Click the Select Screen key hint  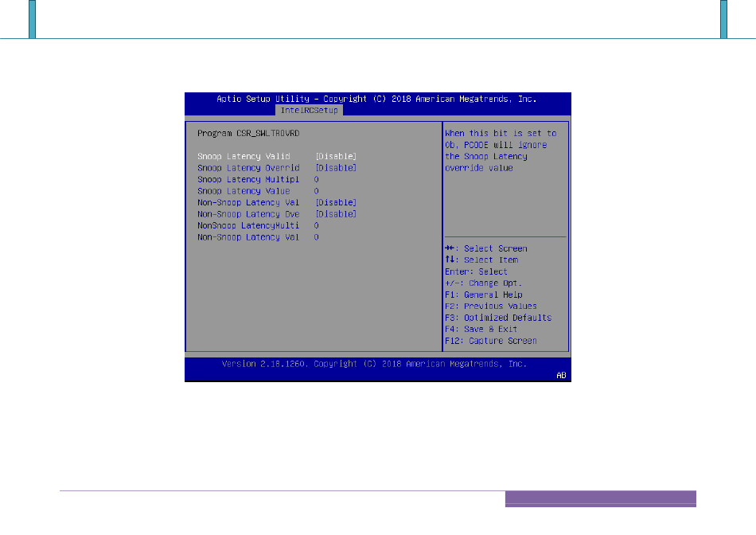[x=486, y=248]
